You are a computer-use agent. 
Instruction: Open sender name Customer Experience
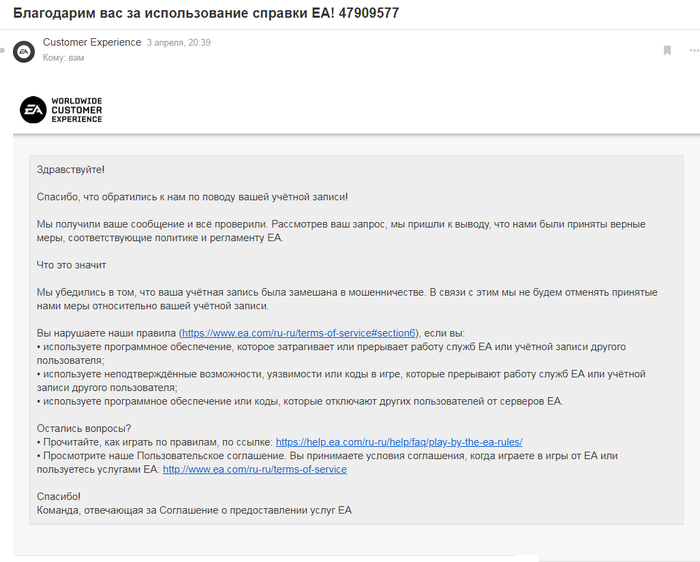pos(92,43)
